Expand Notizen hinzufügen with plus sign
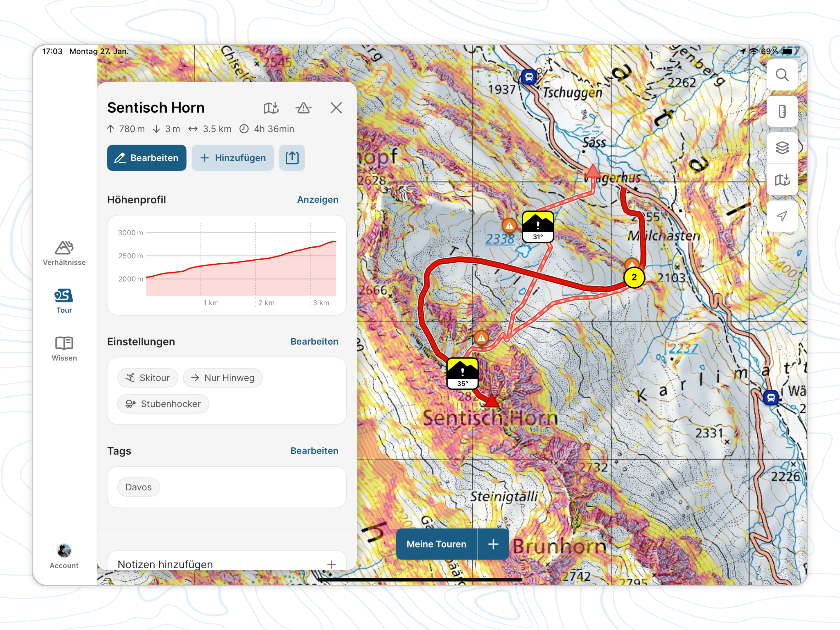840x630 pixels. pos(331,564)
